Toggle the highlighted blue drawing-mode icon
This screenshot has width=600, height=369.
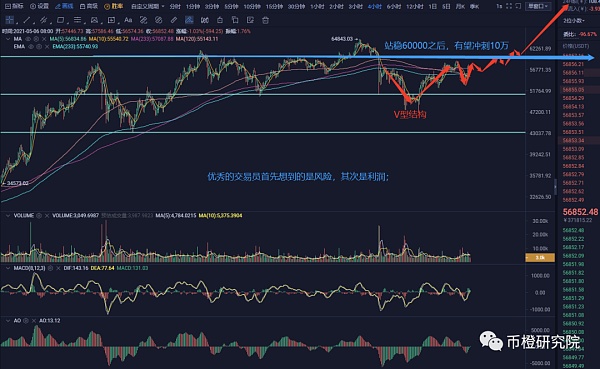(x=189, y=20)
